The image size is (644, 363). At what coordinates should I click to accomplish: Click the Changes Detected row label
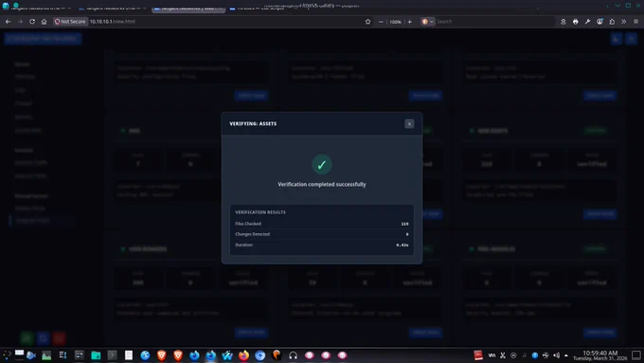pyautogui.click(x=253, y=234)
